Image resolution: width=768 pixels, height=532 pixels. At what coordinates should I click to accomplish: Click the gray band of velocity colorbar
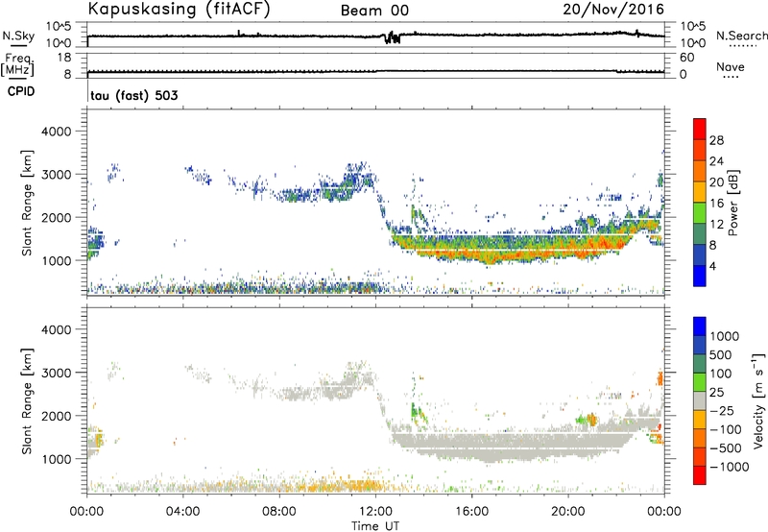coord(700,401)
